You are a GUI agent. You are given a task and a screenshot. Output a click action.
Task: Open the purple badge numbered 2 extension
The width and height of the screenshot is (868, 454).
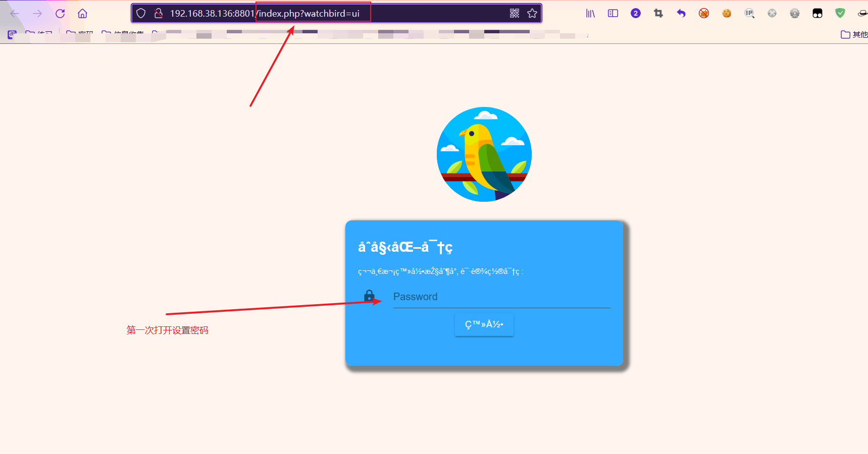click(636, 14)
